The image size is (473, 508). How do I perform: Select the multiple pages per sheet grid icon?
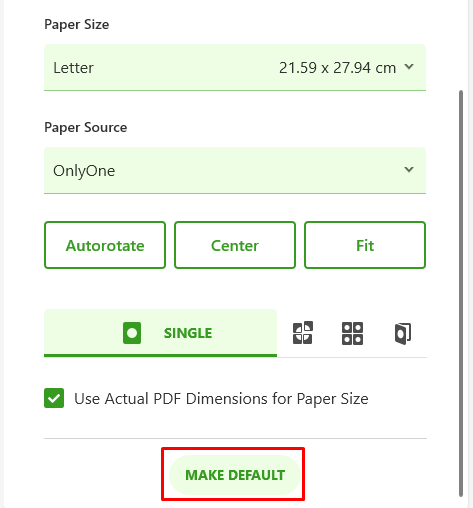tap(352, 333)
